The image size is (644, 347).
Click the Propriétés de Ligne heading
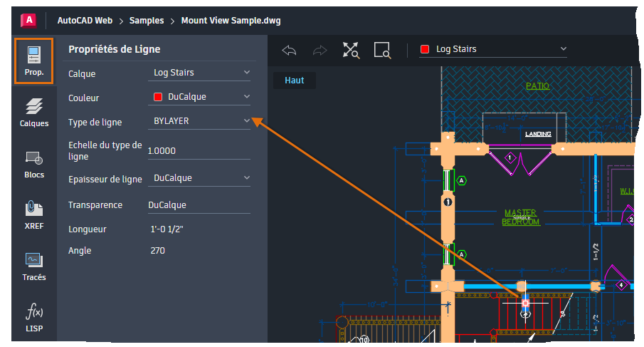point(114,49)
